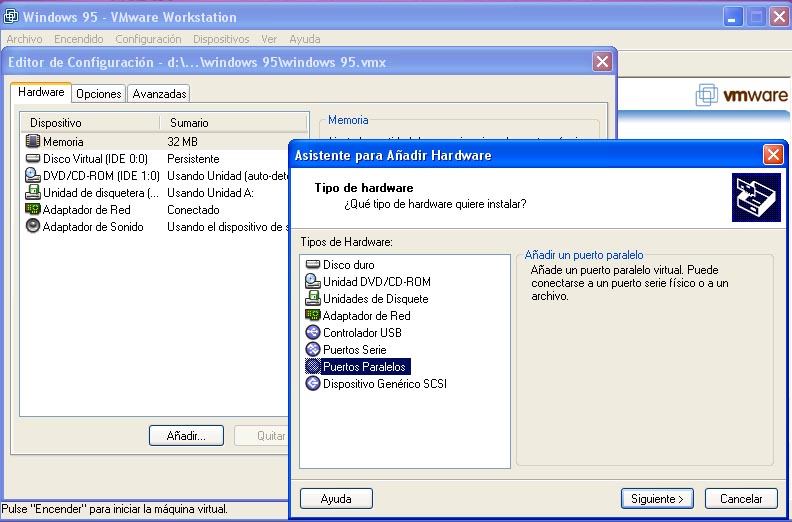Click the Puertos Paralelos icon
The width and height of the screenshot is (792, 522).
click(x=313, y=366)
